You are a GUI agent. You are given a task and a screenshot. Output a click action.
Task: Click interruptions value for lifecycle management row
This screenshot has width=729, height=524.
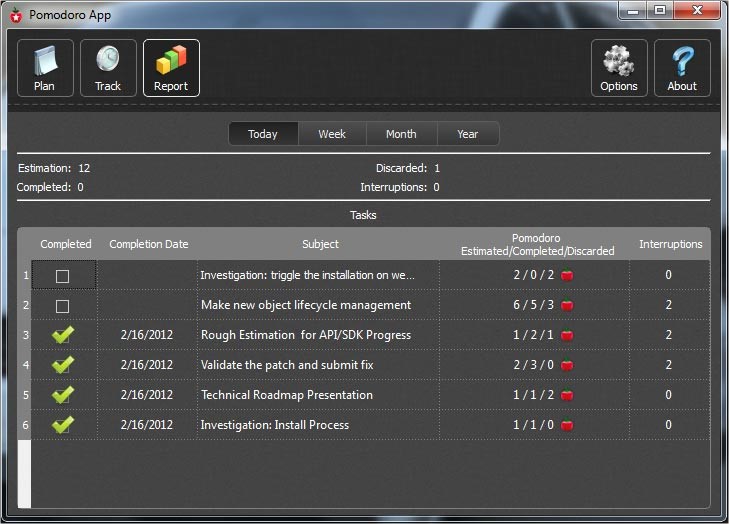pos(668,305)
